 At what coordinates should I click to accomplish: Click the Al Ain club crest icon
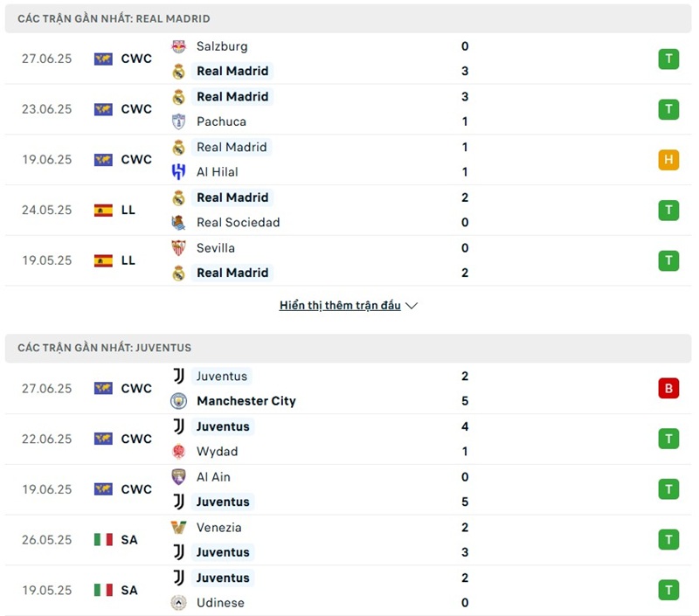point(178,477)
